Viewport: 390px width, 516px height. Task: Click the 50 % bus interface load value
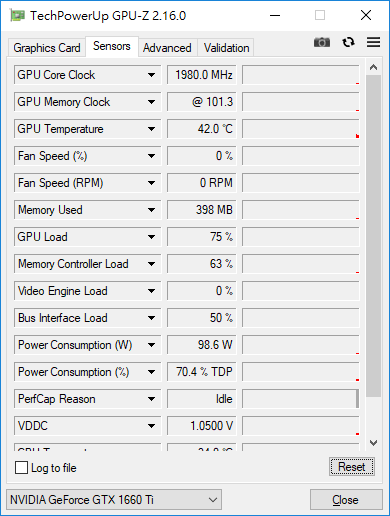coord(202,318)
